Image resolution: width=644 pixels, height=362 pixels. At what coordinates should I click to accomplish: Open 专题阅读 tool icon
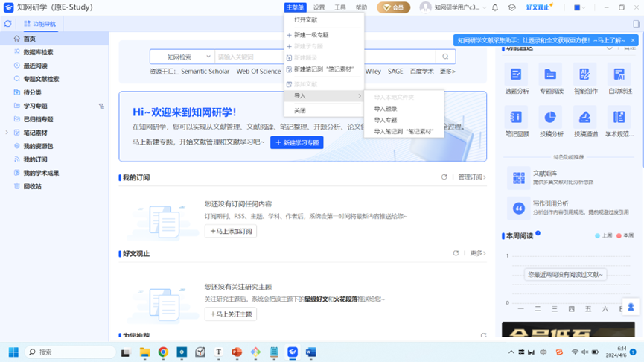coord(550,74)
